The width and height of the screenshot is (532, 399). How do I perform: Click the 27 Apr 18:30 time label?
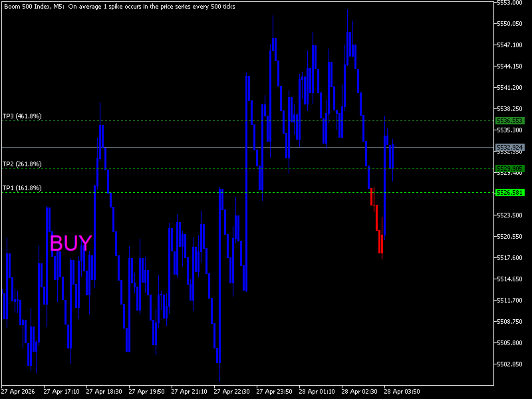point(104,392)
